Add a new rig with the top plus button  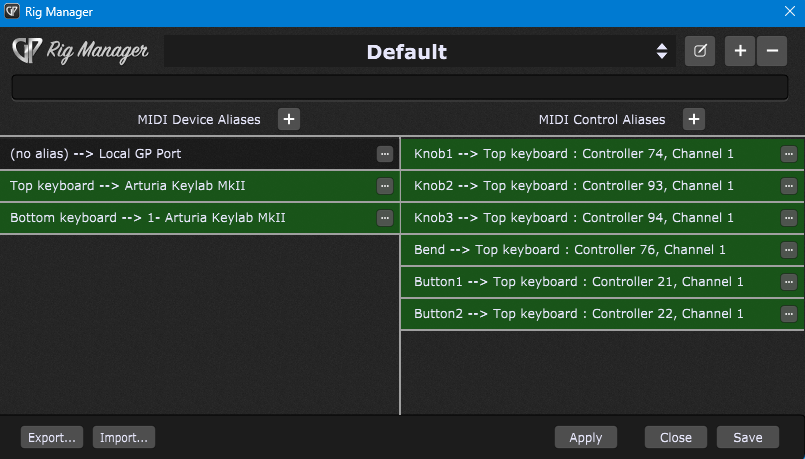point(740,51)
